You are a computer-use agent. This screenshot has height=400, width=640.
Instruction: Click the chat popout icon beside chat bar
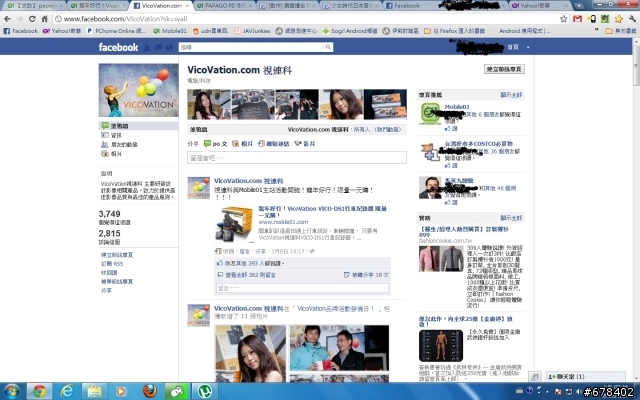535,377
